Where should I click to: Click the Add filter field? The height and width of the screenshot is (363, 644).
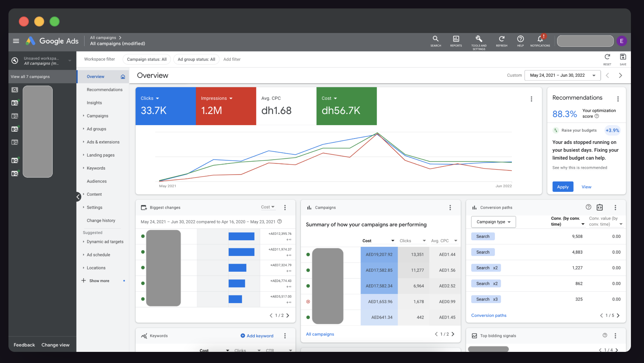(x=232, y=59)
